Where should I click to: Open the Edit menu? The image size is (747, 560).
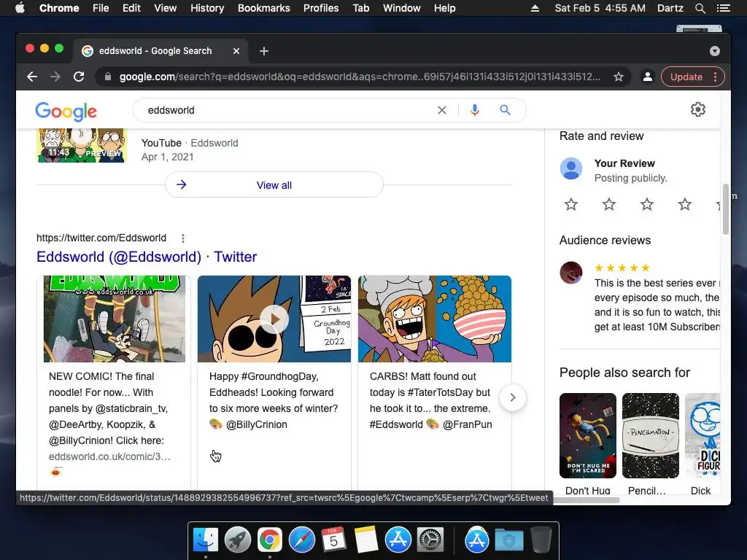tap(131, 8)
